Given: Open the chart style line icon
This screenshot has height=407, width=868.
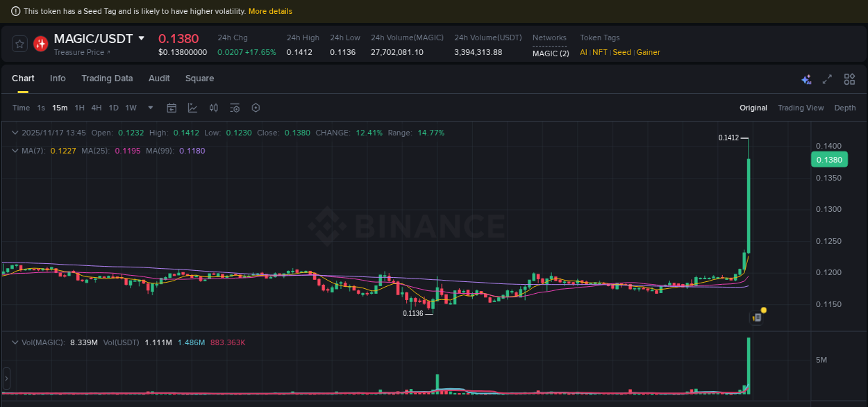Looking at the screenshot, I should coord(192,108).
